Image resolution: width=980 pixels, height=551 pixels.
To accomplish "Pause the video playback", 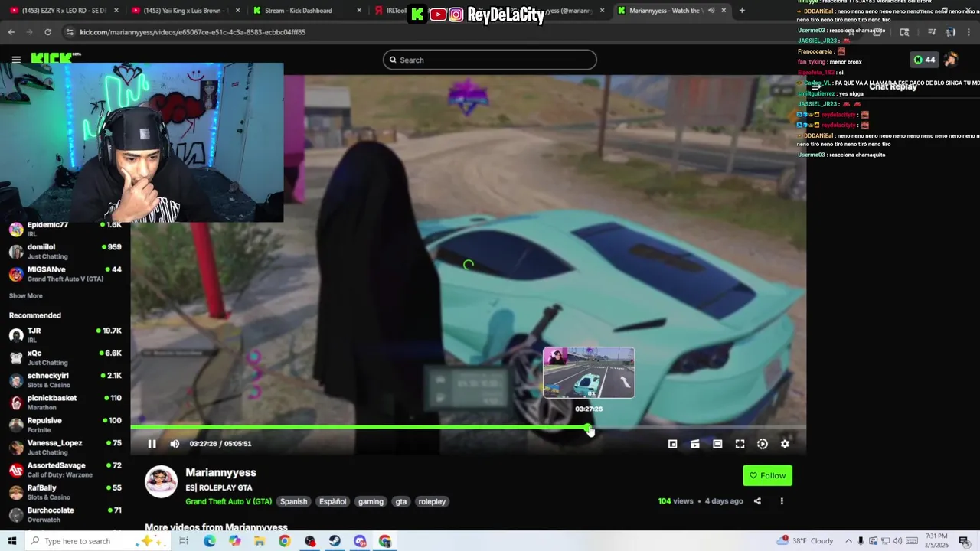I will [x=152, y=444].
